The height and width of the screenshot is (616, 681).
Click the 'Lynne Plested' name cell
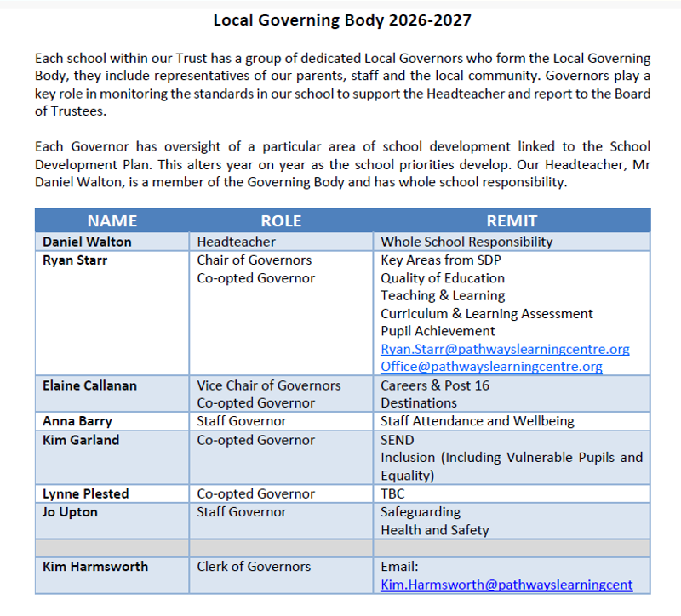(112, 494)
